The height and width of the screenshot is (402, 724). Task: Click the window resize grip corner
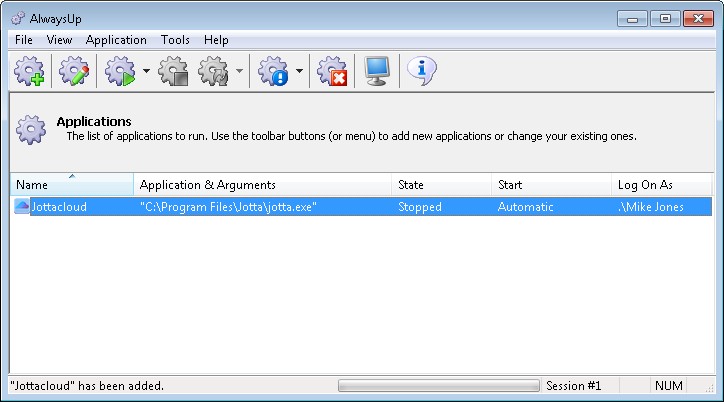pos(710,388)
